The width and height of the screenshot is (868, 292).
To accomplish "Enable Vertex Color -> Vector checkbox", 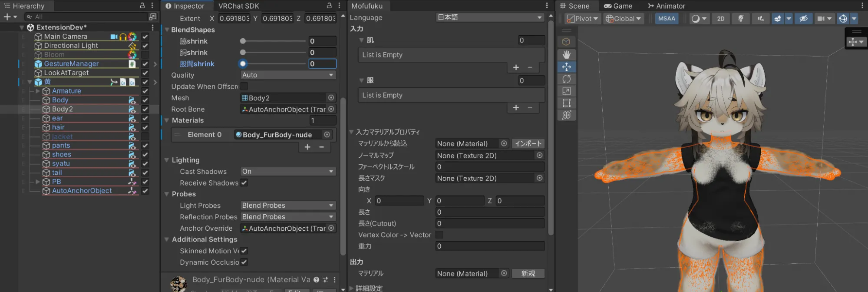I will 439,235.
